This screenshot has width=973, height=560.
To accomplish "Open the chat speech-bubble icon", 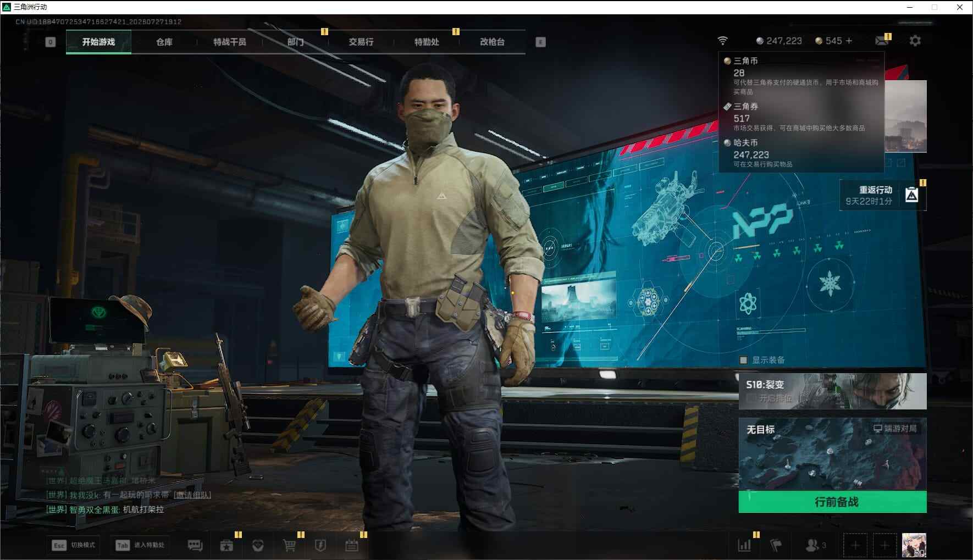I will 195,545.
